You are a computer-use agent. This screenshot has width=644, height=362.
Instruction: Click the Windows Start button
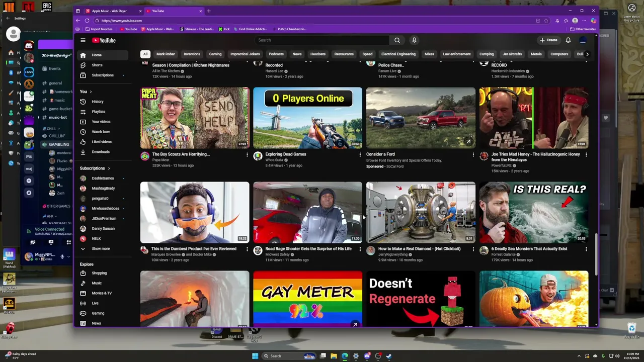255,356
